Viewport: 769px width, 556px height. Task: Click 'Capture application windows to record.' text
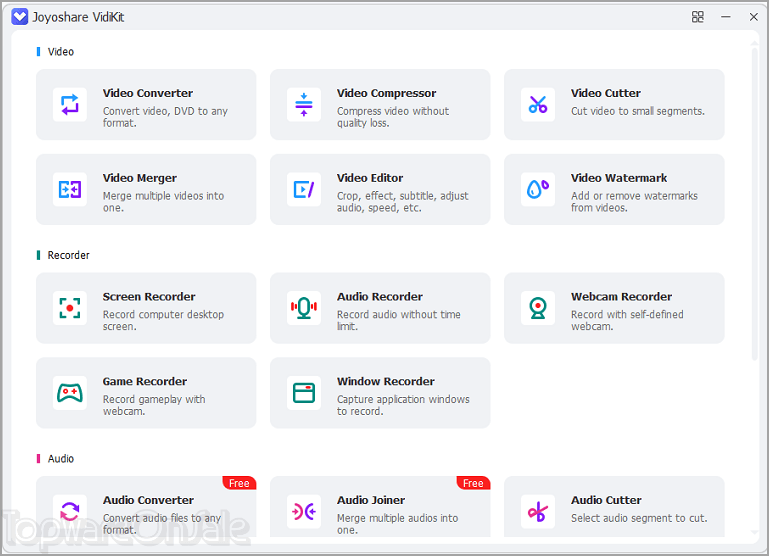[x=403, y=405]
